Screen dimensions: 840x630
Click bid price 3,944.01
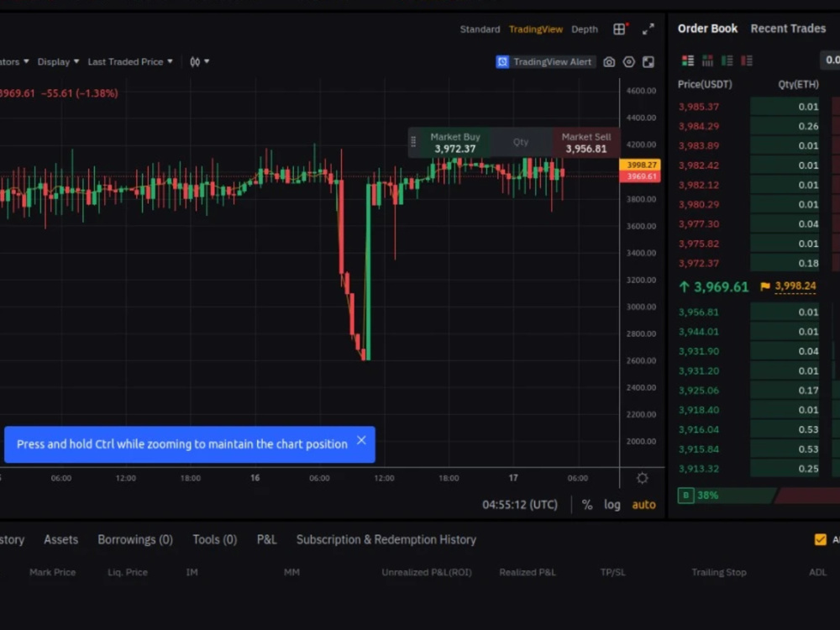(699, 332)
